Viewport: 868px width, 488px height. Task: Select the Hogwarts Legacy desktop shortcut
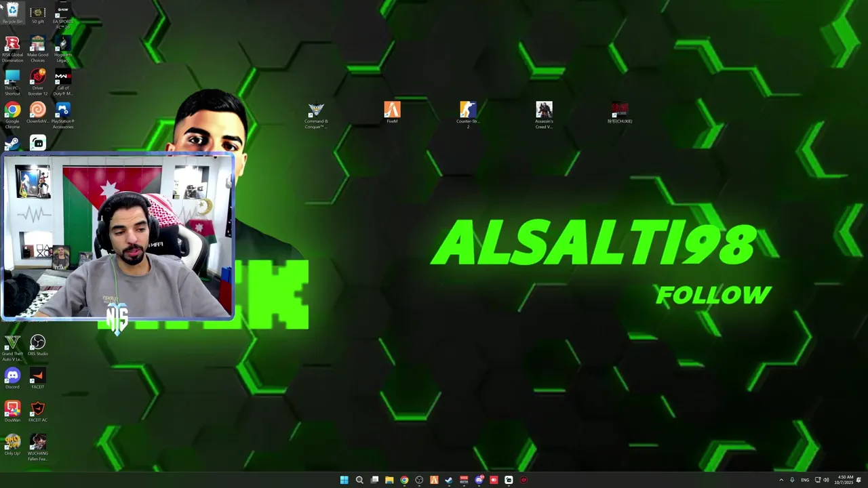point(62,49)
